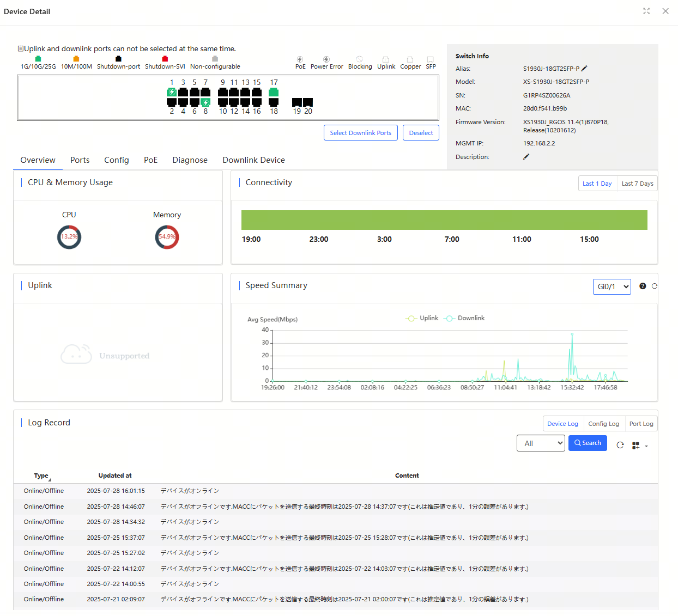The image size is (678, 616).
Task: Click the Updated at column header
Action: (115, 475)
